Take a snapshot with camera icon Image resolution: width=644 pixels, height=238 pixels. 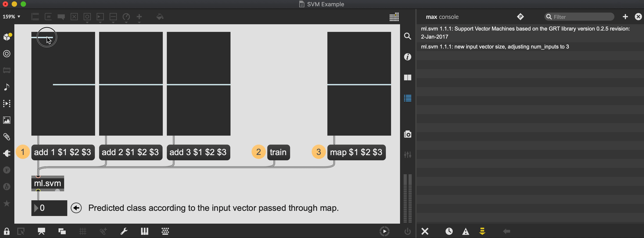407,134
